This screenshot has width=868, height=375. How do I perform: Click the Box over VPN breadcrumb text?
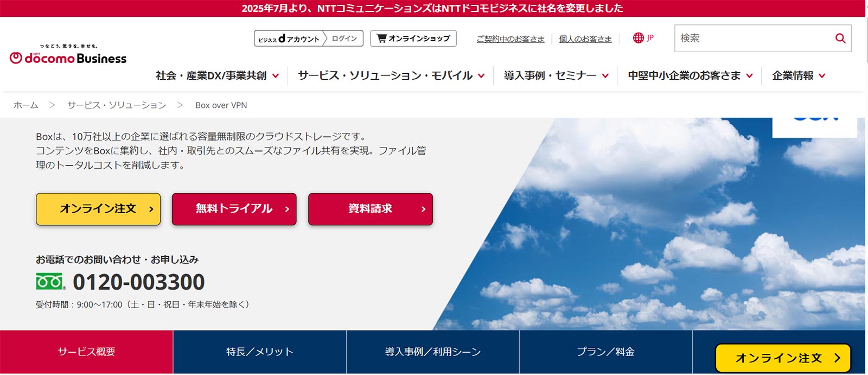pos(221,105)
